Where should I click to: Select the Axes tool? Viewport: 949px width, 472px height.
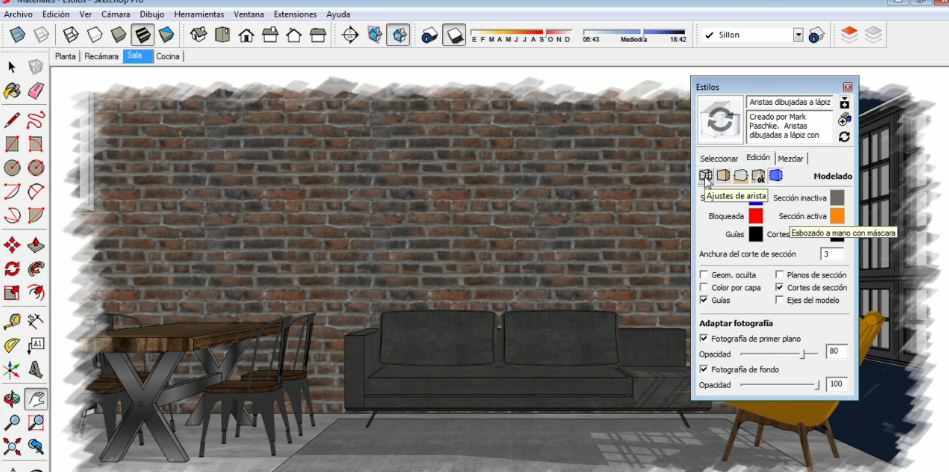12,369
